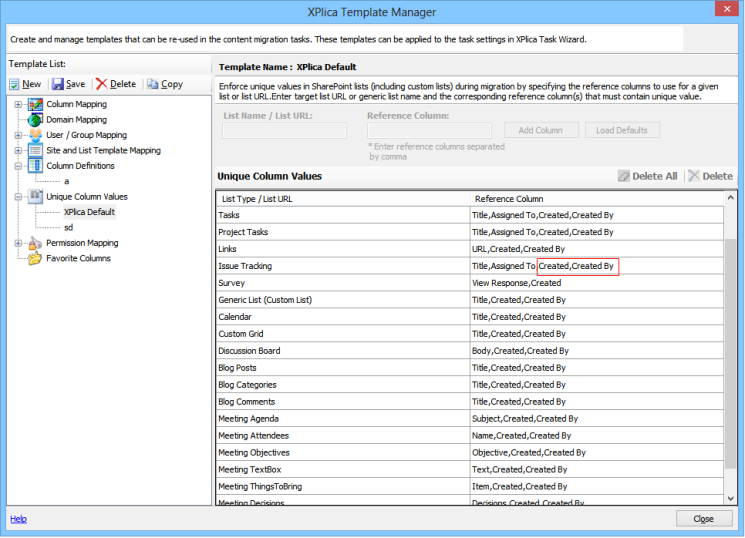This screenshot has width=745, height=538.
Task: Select the Meeting ThingsToBring row
Action: point(470,487)
